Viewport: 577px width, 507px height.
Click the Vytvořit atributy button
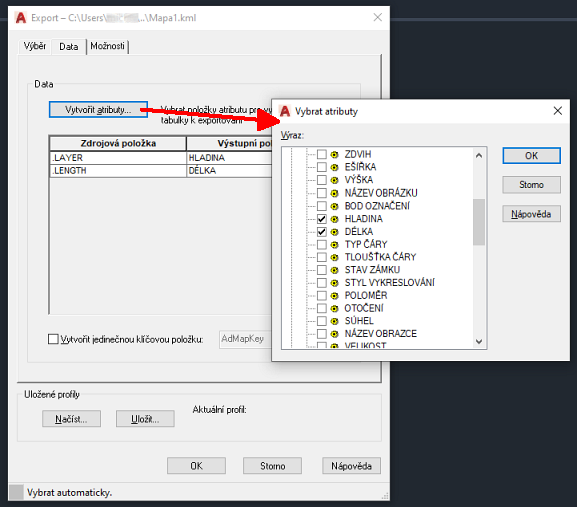[98, 110]
